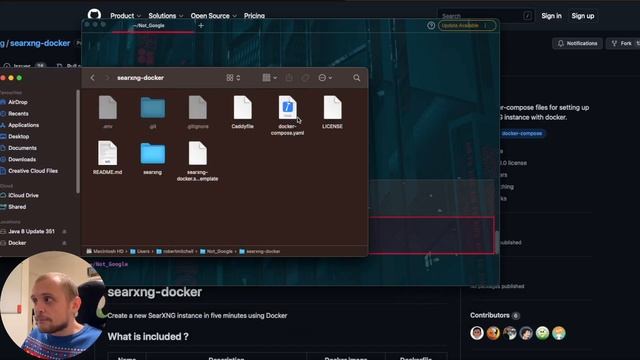640x360 pixels.
Task: Click the GitHub search field
Action: tap(485, 16)
